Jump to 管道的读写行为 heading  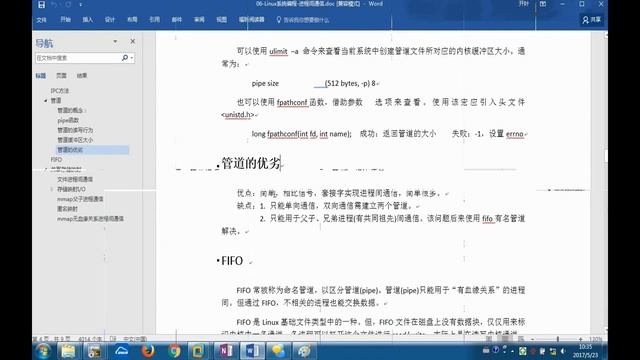click(x=75, y=130)
